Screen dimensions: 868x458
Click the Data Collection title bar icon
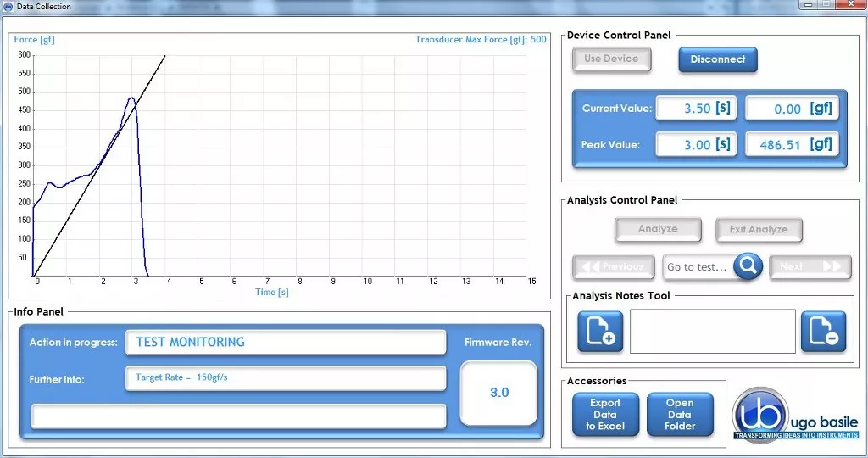pyautogui.click(x=8, y=6)
